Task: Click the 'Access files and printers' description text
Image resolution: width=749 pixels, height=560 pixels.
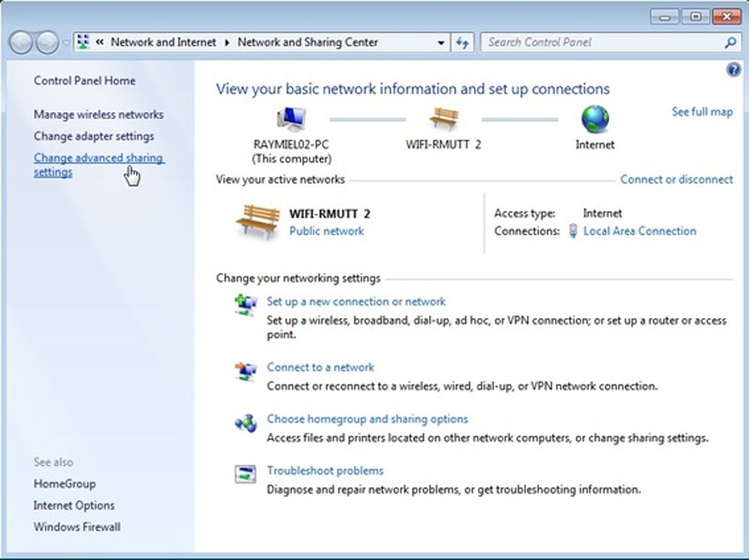Action: [487, 438]
